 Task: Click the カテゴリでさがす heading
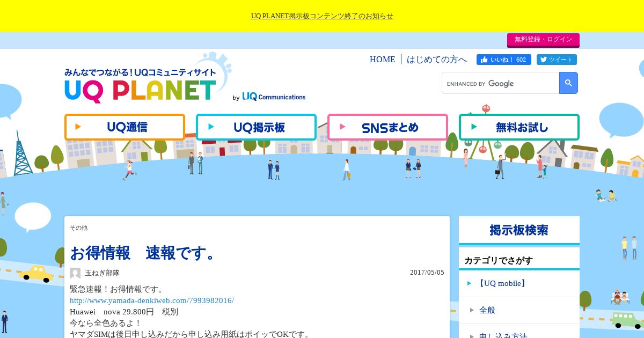(499, 261)
